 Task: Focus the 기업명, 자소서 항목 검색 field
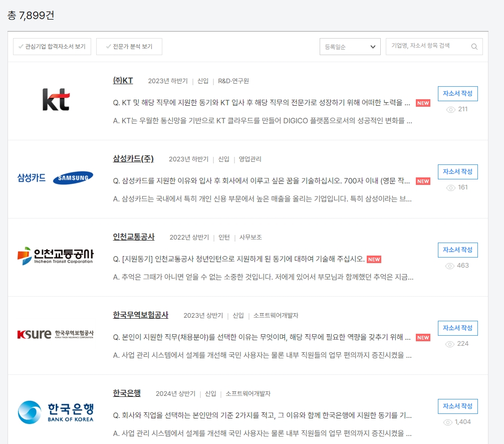pyautogui.click(x=434, y=47)
